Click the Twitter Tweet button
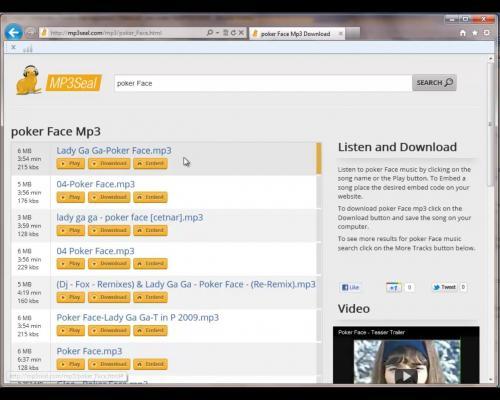500x400 pixels. point(445,287)
